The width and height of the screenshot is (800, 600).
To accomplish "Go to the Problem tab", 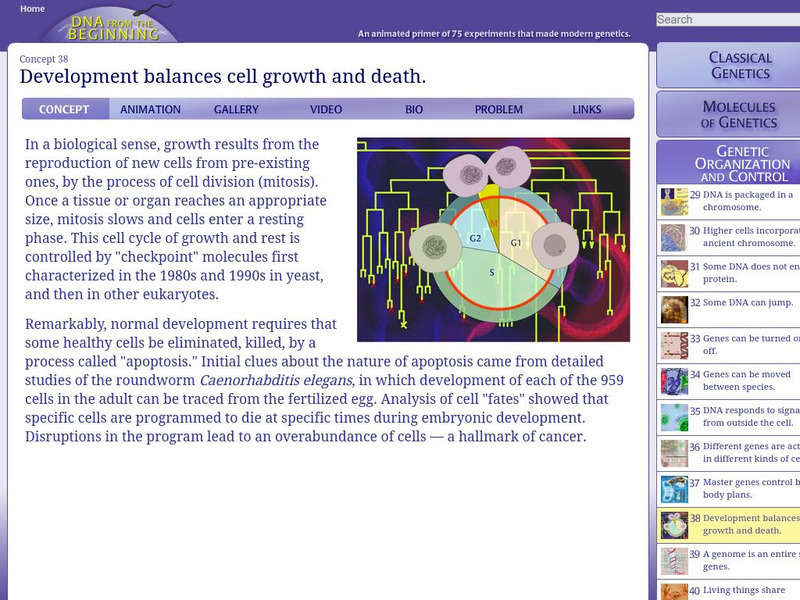I will [498, 110].
